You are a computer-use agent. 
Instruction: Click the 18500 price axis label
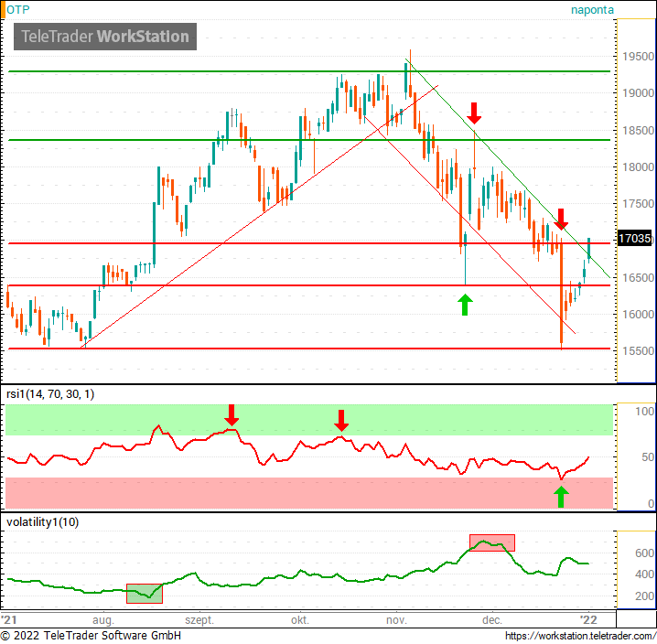click(638, 130)
